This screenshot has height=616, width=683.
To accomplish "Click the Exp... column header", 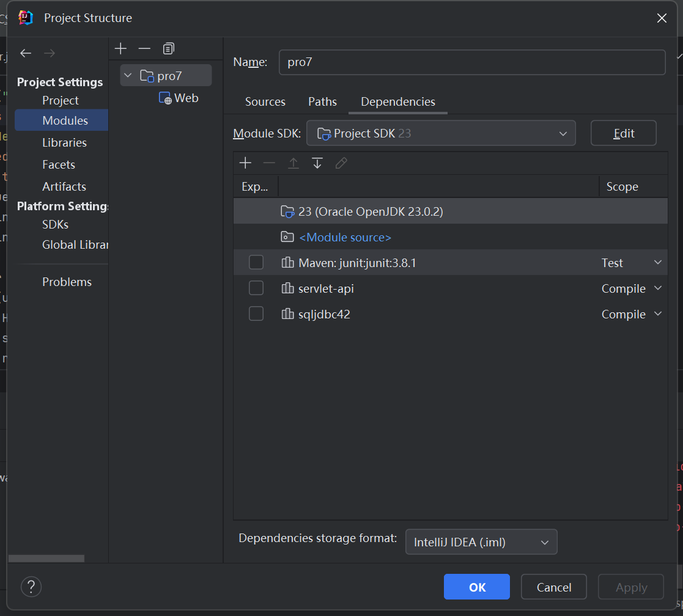I will coord(256,187).
